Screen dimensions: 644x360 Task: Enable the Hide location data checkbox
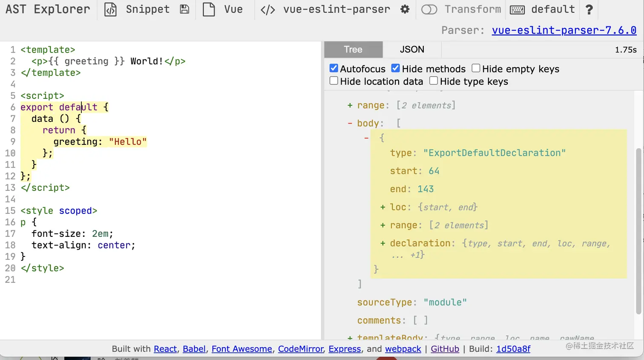(334, 81)
